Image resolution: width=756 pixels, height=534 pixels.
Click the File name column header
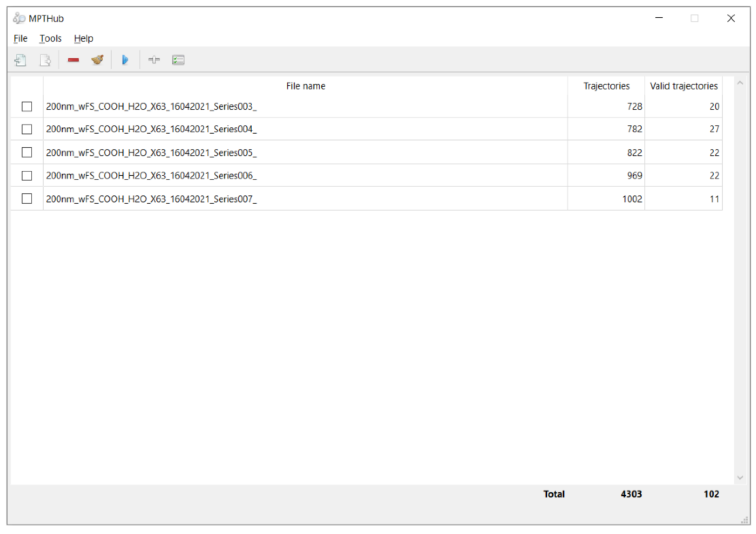pyautogui.click(x=305, y=86)
